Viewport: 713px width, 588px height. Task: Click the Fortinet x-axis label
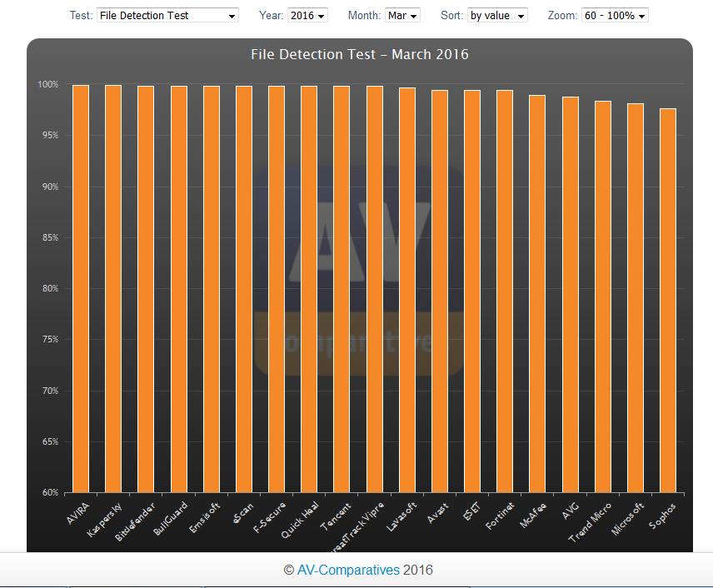500,516
